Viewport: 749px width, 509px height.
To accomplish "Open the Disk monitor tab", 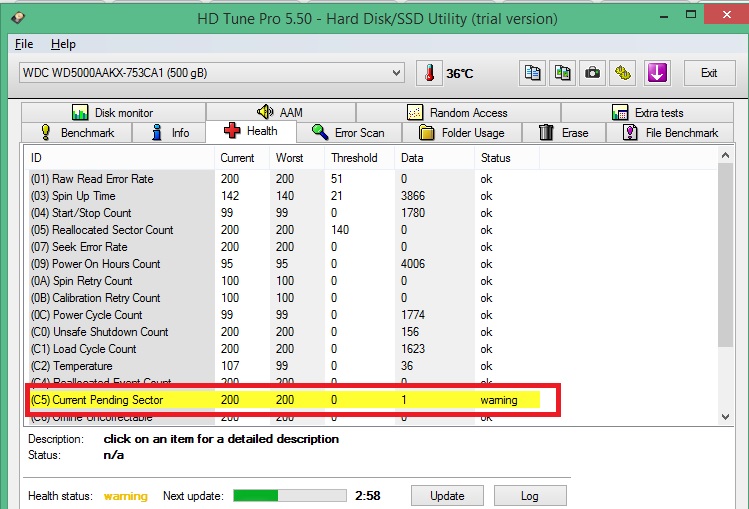I will tap(113, 113).
